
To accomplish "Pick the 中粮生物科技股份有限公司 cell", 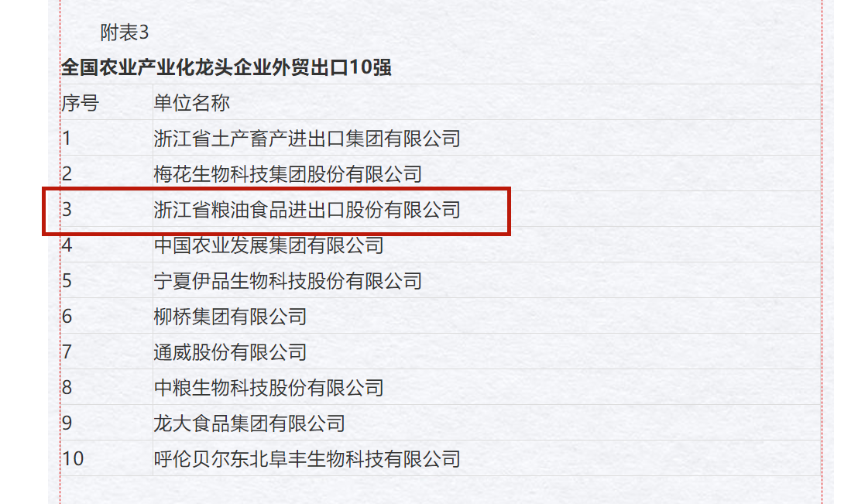I will pos(269,388).
